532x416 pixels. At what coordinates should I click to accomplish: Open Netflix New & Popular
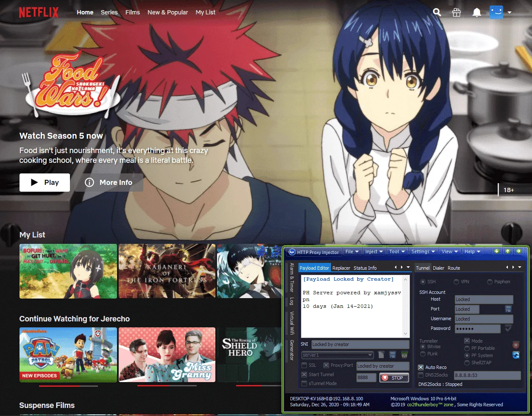pos(168,12)
